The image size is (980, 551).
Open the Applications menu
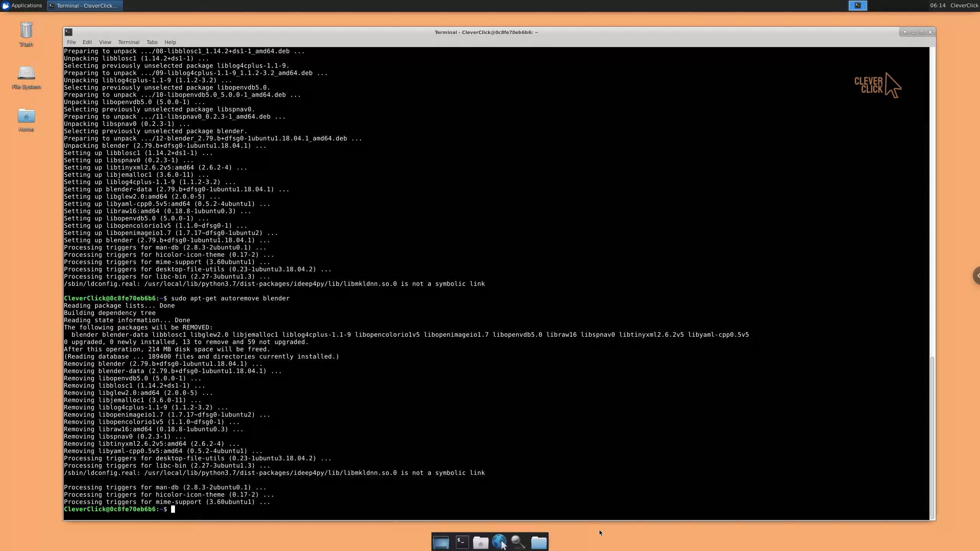22,5
